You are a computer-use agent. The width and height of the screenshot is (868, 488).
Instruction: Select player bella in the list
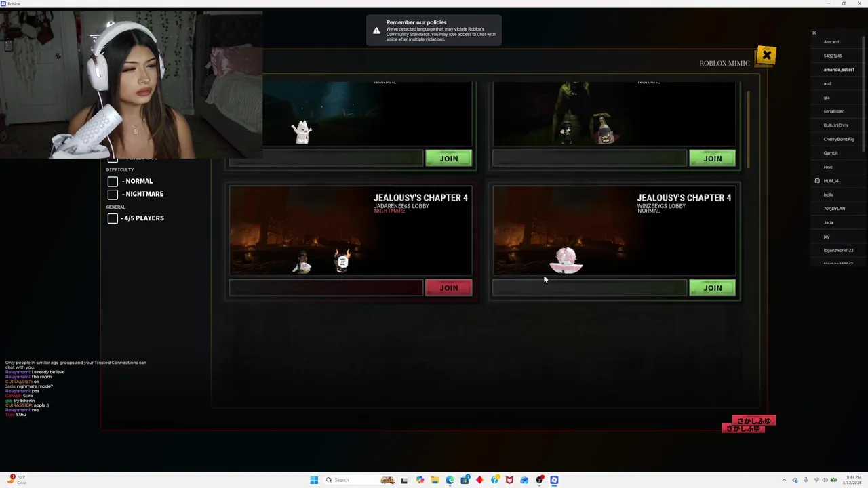[x=828, y=195]
